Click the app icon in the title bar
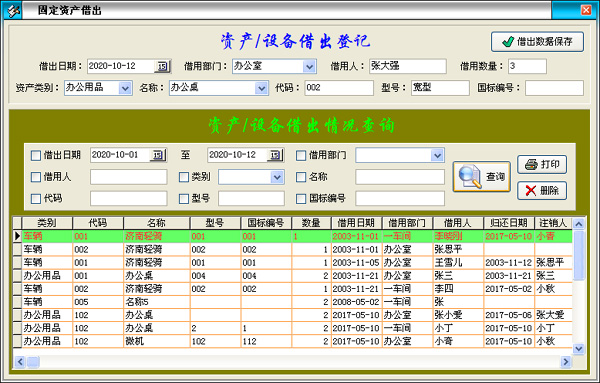 [x=13, y=10]
